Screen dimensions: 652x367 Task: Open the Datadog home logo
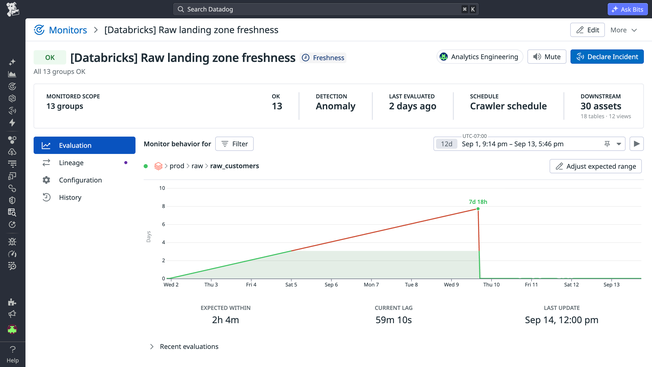pos(12,9)
